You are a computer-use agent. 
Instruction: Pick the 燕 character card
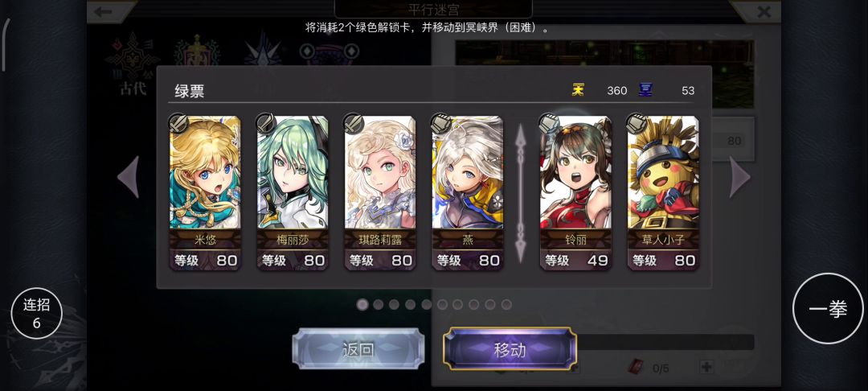pos(467,192)
